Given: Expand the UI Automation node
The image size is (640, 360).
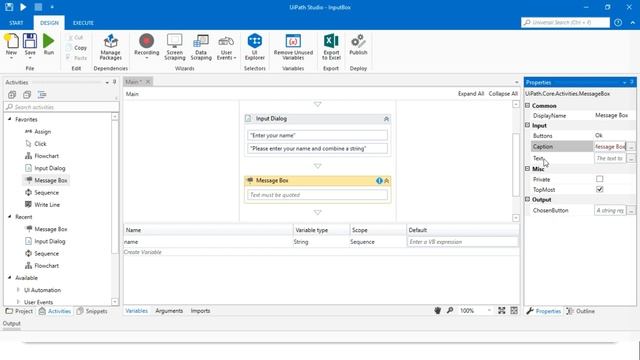Looking at the screenshot, I should 18,290.
